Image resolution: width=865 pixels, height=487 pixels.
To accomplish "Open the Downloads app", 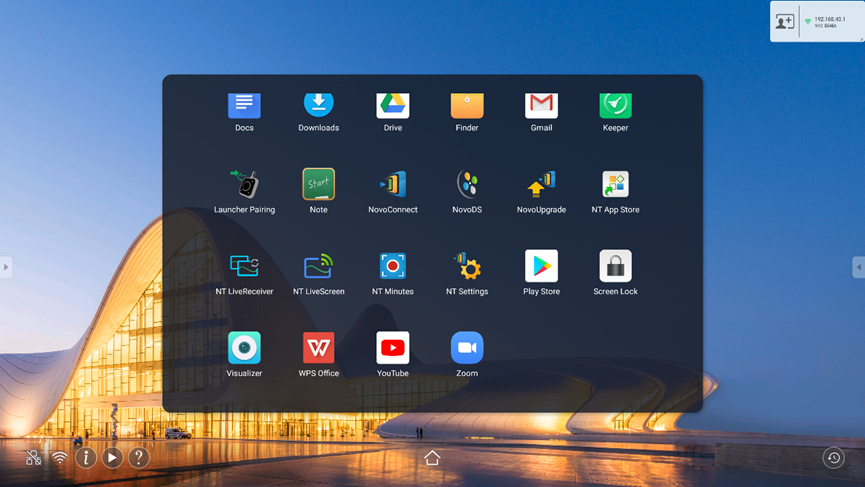I will (x=318, y=105).
